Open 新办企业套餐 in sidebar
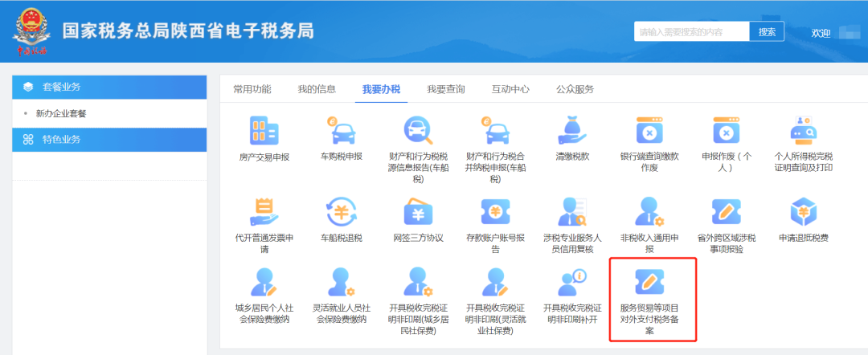 point(61,114)
